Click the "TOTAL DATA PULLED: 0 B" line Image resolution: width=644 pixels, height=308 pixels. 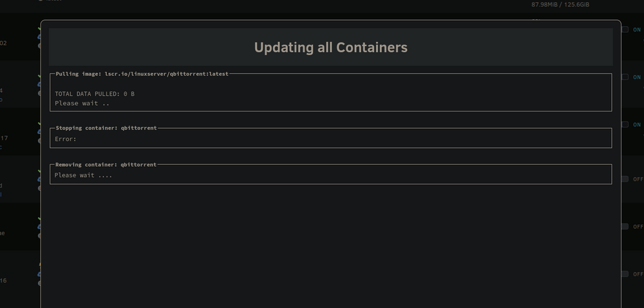[x=95, y=94]
